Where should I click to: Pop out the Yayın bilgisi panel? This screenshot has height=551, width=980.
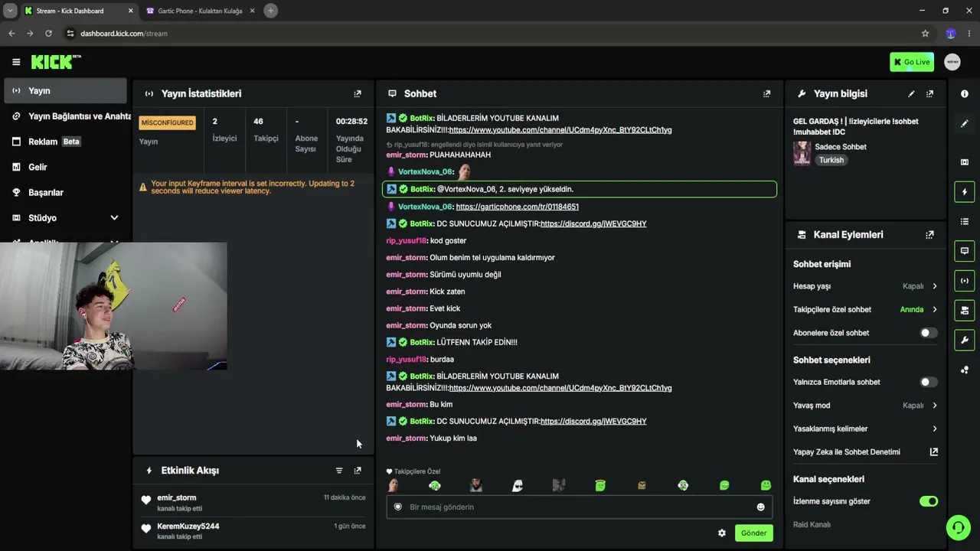(929, 93)
